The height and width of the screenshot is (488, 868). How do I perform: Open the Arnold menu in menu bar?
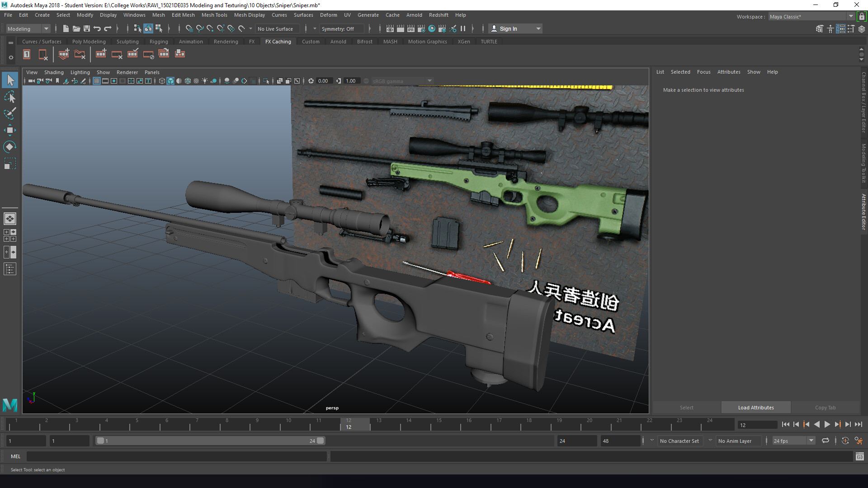[414, 15]
